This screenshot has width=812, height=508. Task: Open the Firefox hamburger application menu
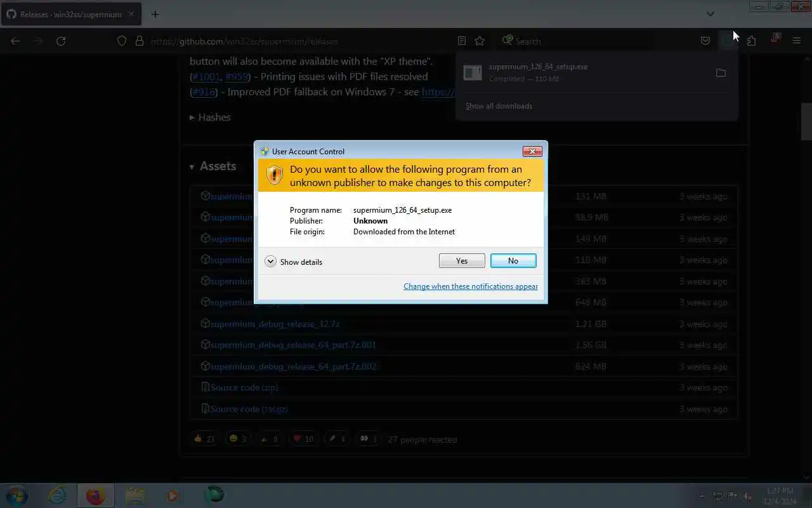pyautogui.click(x=797, y=41)
